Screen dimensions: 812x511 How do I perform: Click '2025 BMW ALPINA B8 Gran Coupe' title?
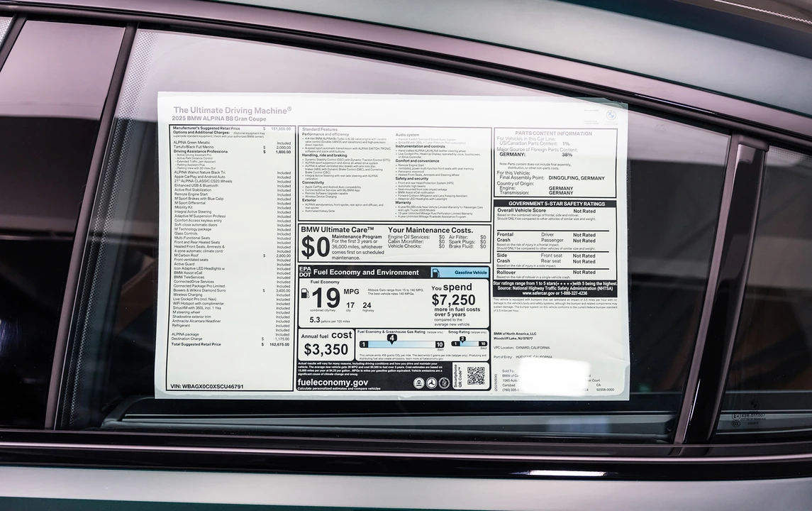click(219, 119)
